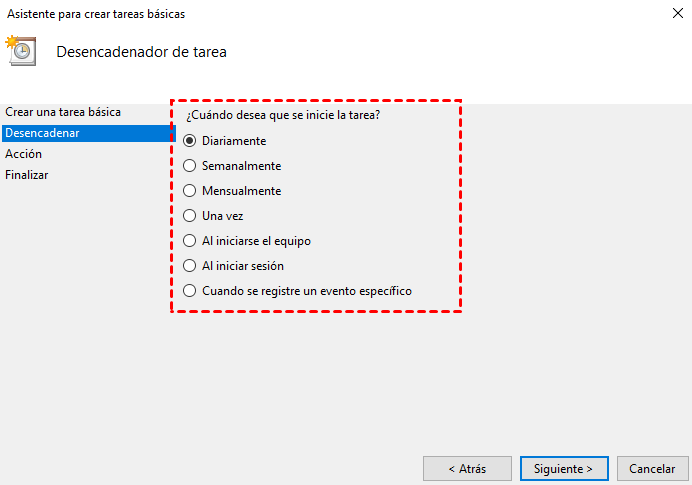This screenshot has height=485, width=692.
Task: Click the Desencadenador de tarea heading
Action: (141, 52)
